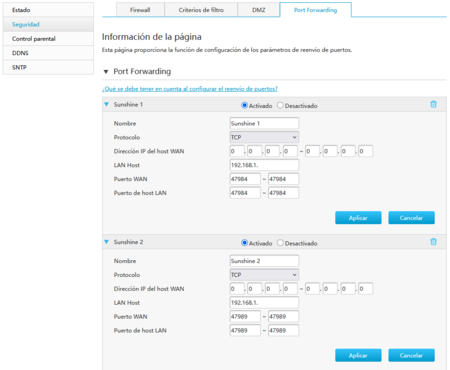This screenshot has height=370, width=450.
Task: Click Aplicar for Sunshine 2
Action: [x=358, y=355]
